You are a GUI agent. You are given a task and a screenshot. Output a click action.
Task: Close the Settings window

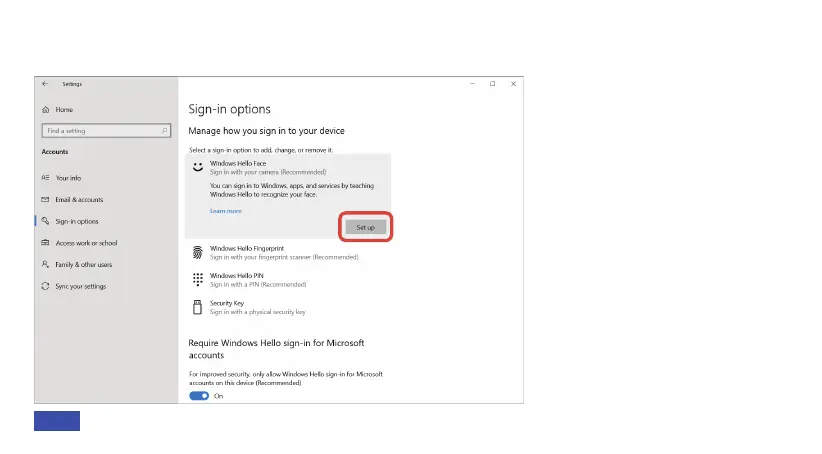tap(513, 84)
